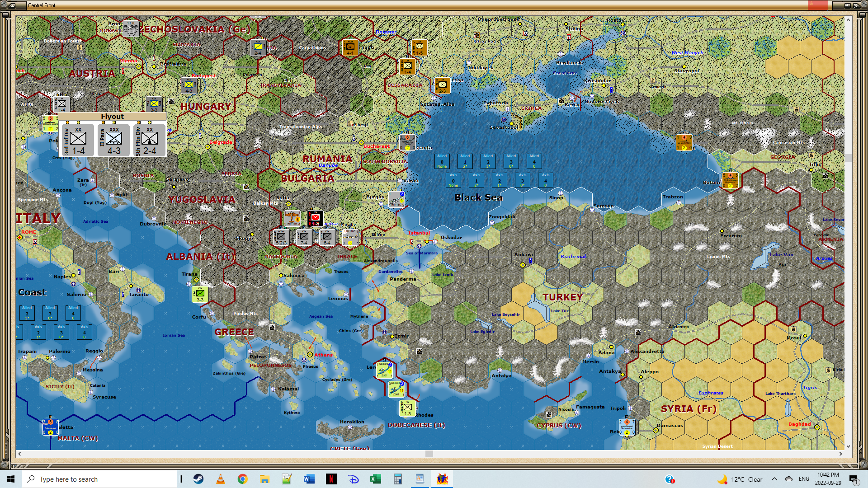Click Black Sea Axis box 1
This screenshot has width=868, height=488.
[x=476, y=180]
